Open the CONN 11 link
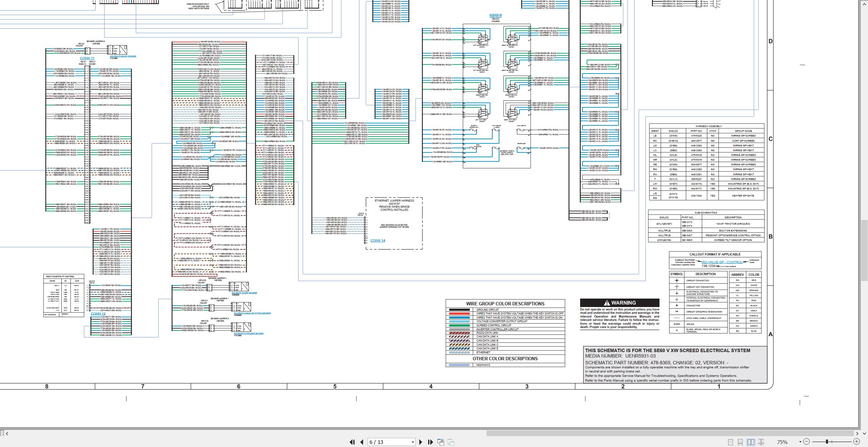The image size is (868, 447). tap(87, 58)
